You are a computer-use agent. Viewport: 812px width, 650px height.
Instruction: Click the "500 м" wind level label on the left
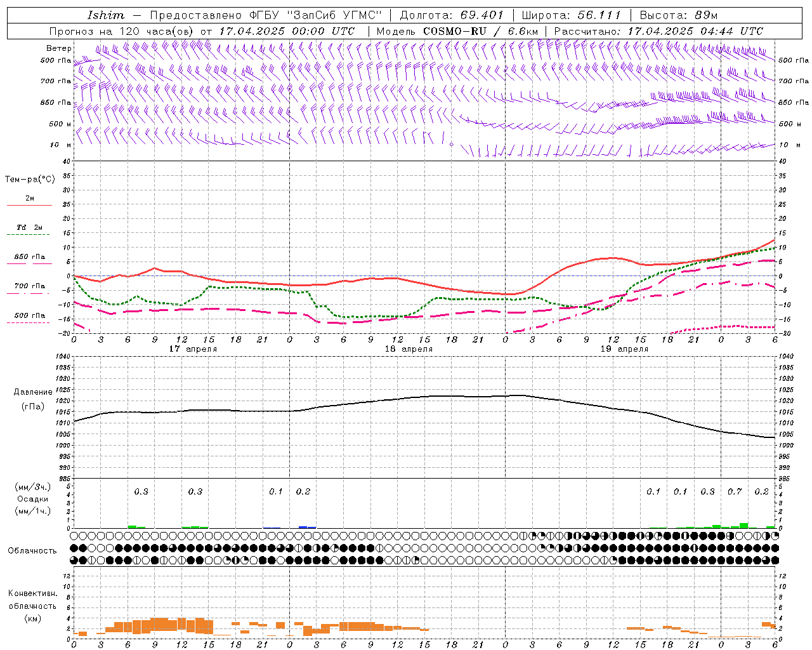[60, 124]
